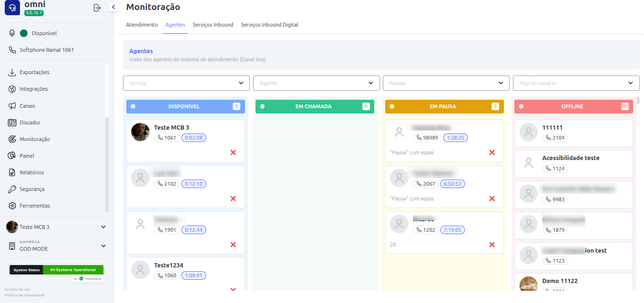Go to Canais in sidebar
This screenshot has width=644, height=303.
coord(27,106)
